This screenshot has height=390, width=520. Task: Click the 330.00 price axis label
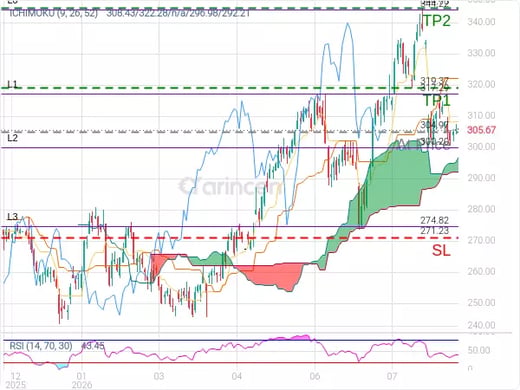[481, 53]
